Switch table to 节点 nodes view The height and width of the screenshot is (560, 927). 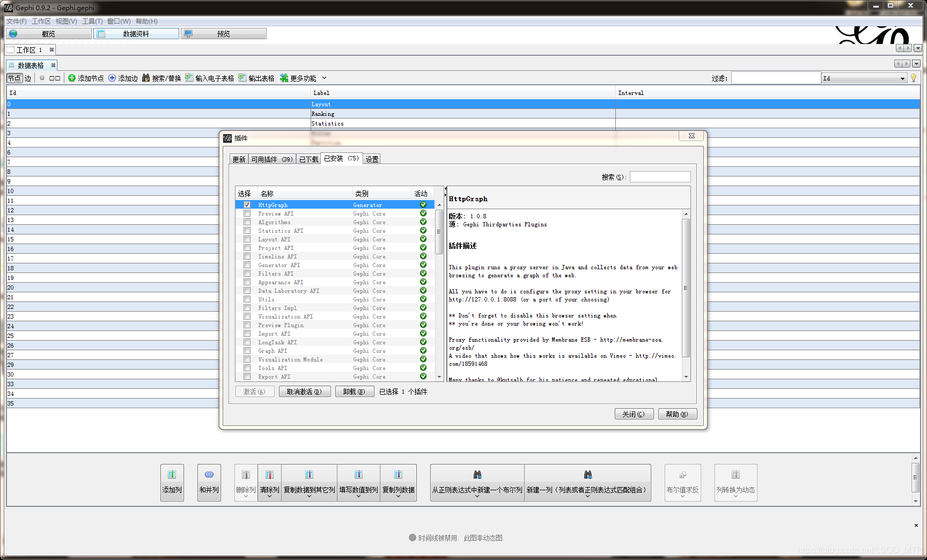(x=14, y=78)
